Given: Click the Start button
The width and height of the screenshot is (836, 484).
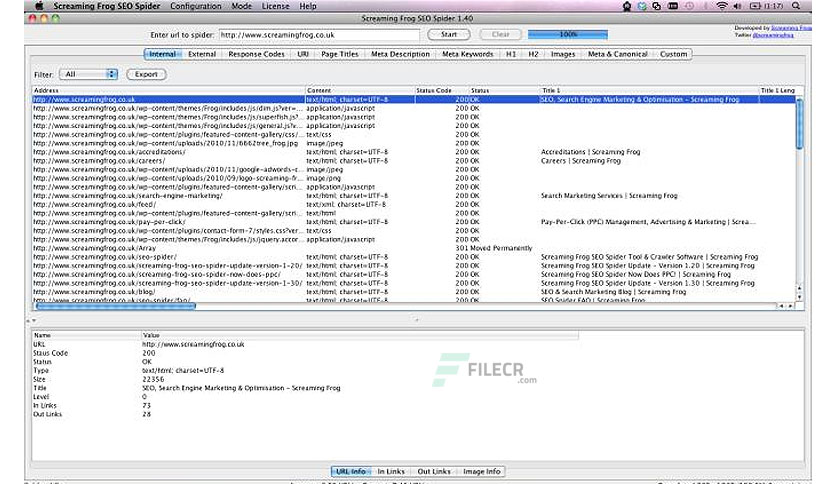Looking at the screenshot, I should [449, 34].
